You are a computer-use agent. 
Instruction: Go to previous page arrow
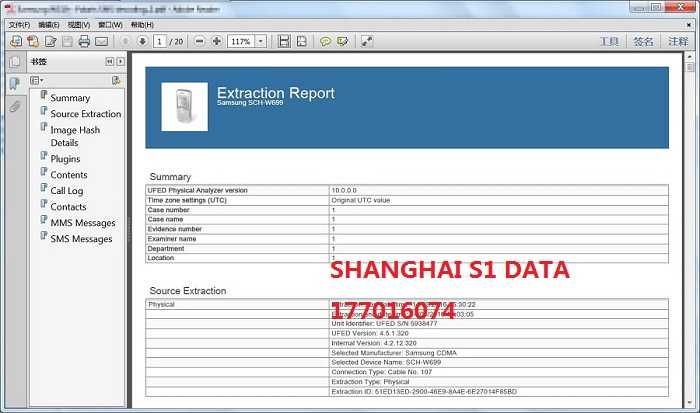[x=125, y=41]
